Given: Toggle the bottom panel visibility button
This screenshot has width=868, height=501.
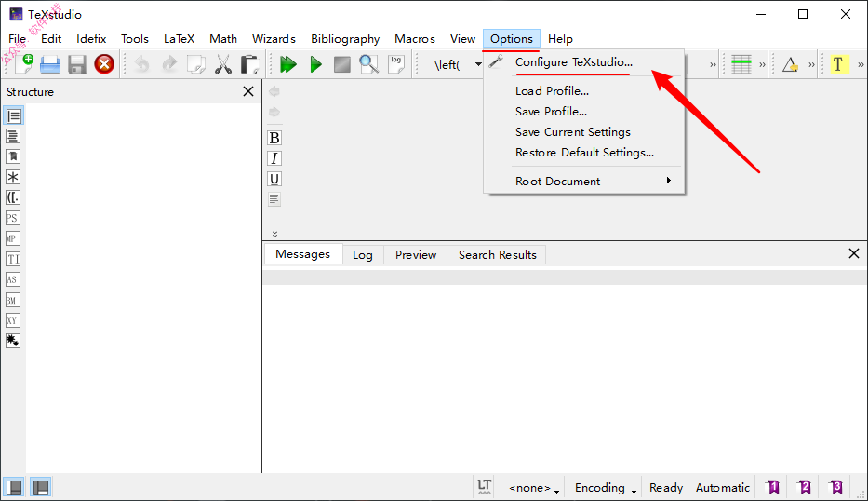Looking at the screenshot, I should click(x=41, y=487).
